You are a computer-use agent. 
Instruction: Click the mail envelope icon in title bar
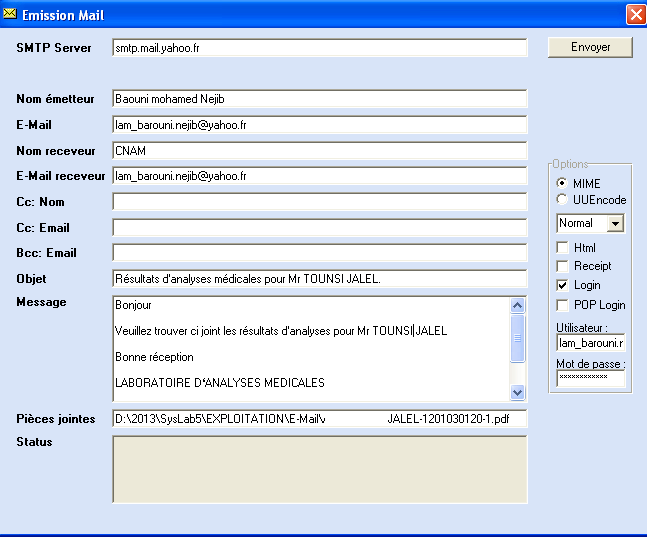10,15
